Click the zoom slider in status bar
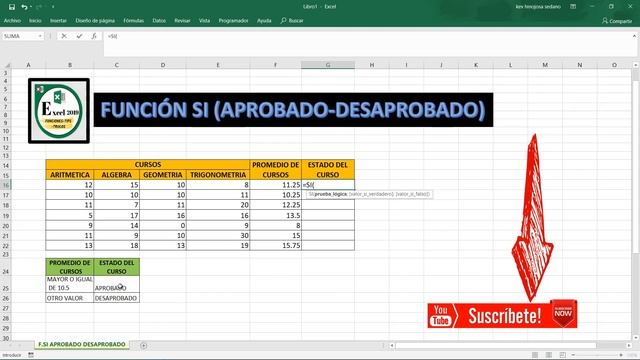The image size is (640, 360). [597, 355]
